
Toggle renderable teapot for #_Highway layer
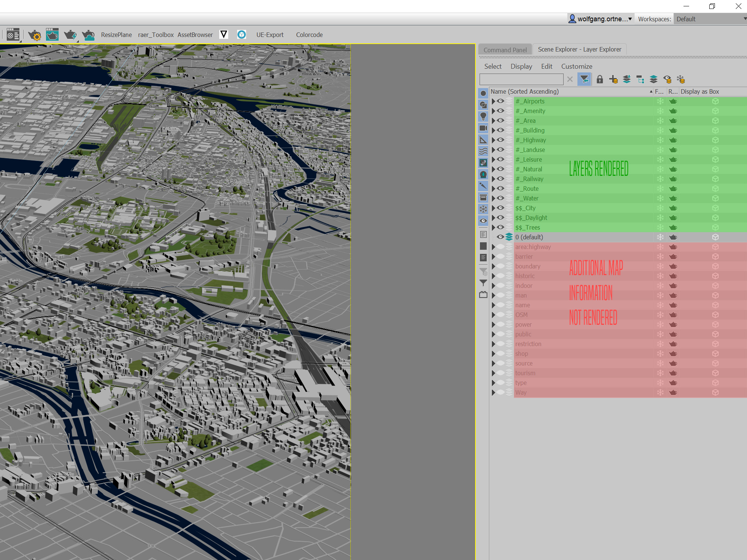[673, 140]
